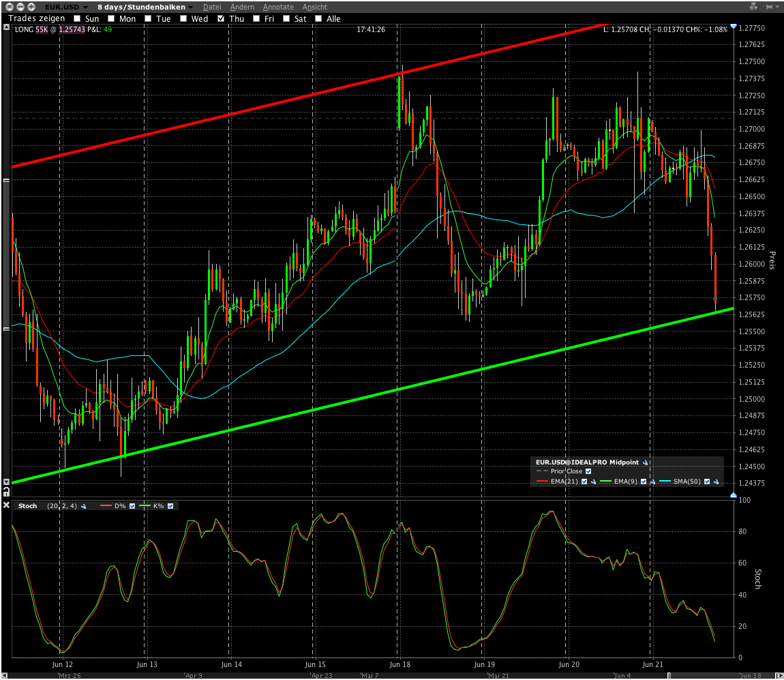Toggle the chart scale lock icon
The height and width of the screenshot is (680, 784).
(7, 492)
